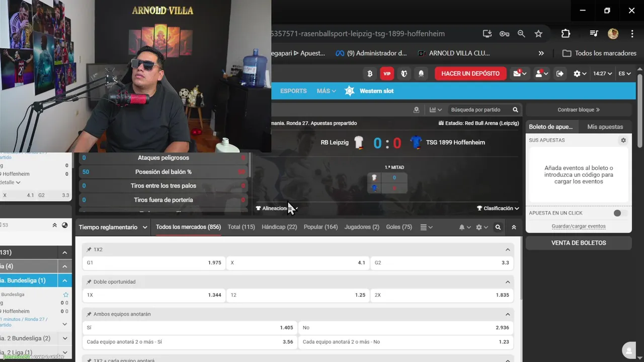The image size is (644, 362).
Task: Pin the 1X2 market
Action: (x=89, y=249)
